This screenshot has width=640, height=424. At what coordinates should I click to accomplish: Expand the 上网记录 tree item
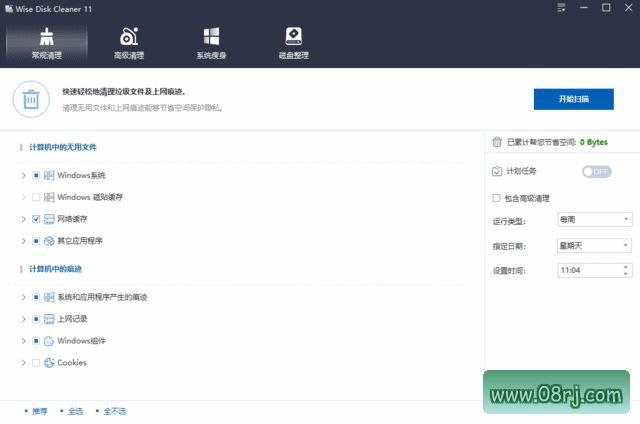(23, 319)
